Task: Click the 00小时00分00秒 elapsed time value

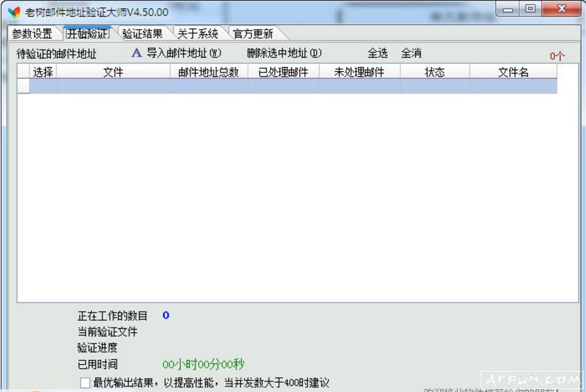Action: (203, 364)
